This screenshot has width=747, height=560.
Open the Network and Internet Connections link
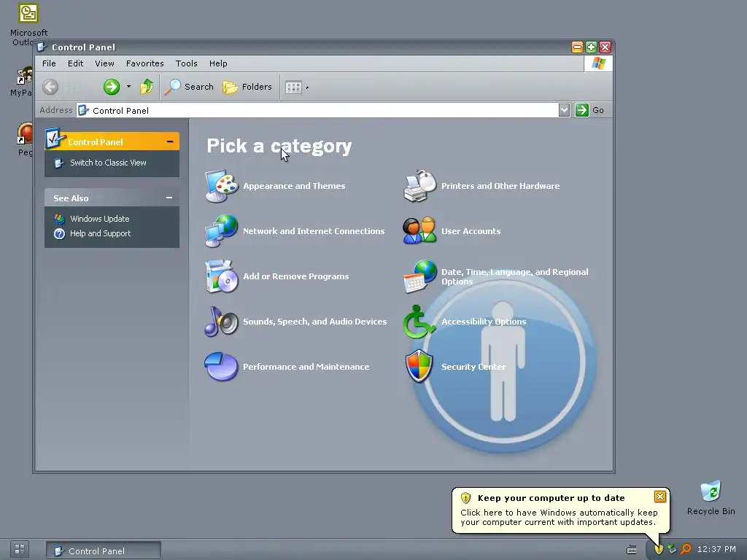coord(314,231)
